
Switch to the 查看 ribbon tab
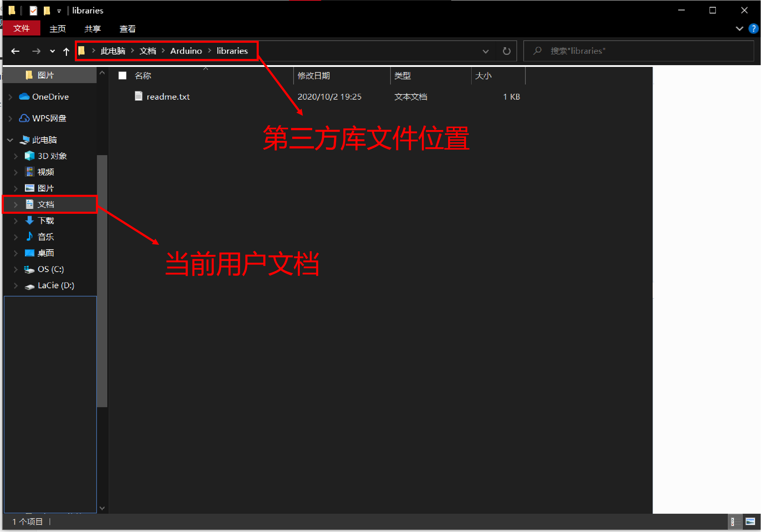click(127, 29)
